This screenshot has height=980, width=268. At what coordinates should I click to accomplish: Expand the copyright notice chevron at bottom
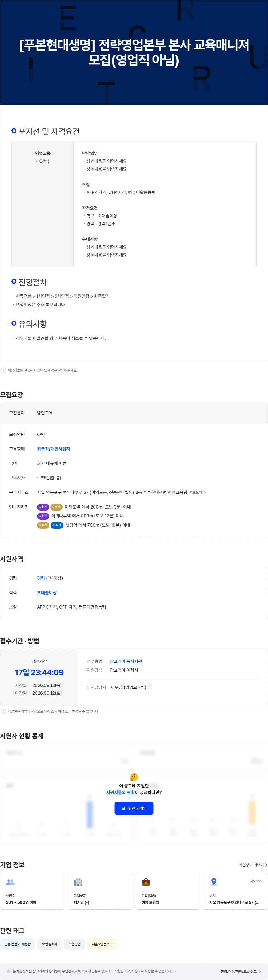click(x=175, y=971)
